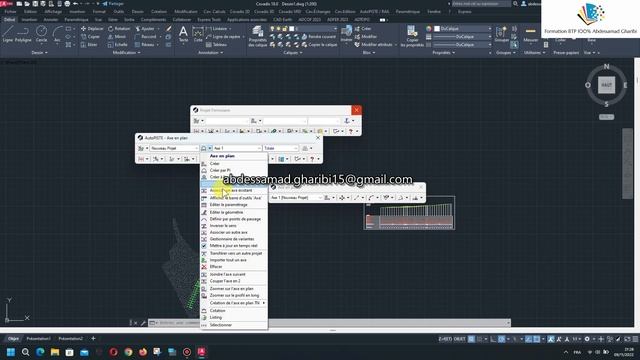640x360 pixels.
Task: Click 'Créer' in the Bloc panel
Action: (363, 29)
